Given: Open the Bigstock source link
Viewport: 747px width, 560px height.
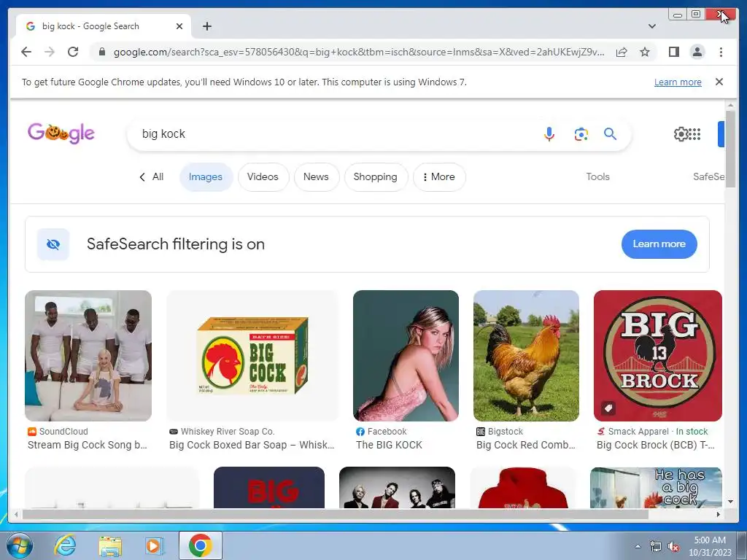Looking at the screenshot, I should pos(500,432).
